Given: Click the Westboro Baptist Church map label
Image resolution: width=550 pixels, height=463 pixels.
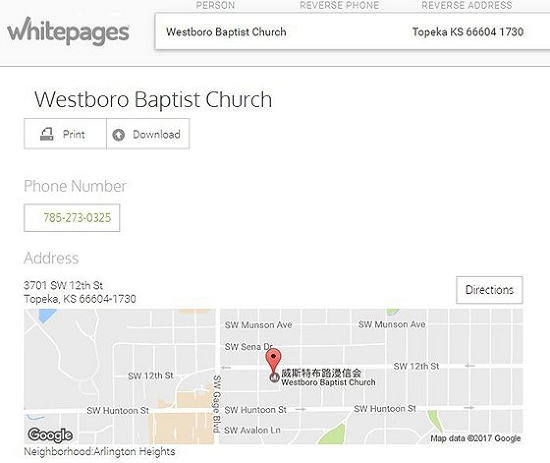Looking at the screenshot, I should point(328,382).
